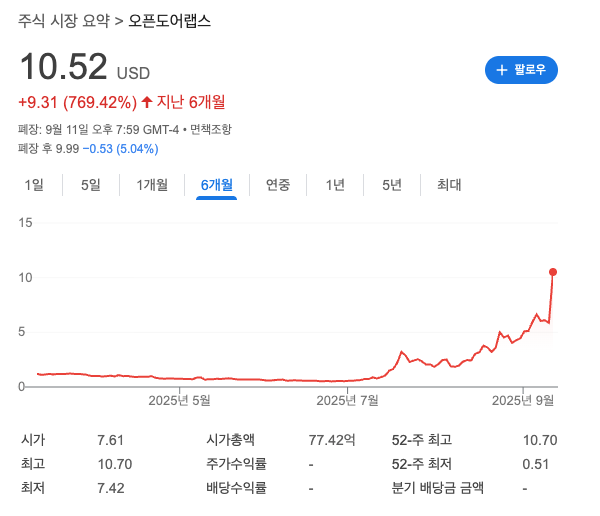Click the 2025년 5월 axis label

179,401
